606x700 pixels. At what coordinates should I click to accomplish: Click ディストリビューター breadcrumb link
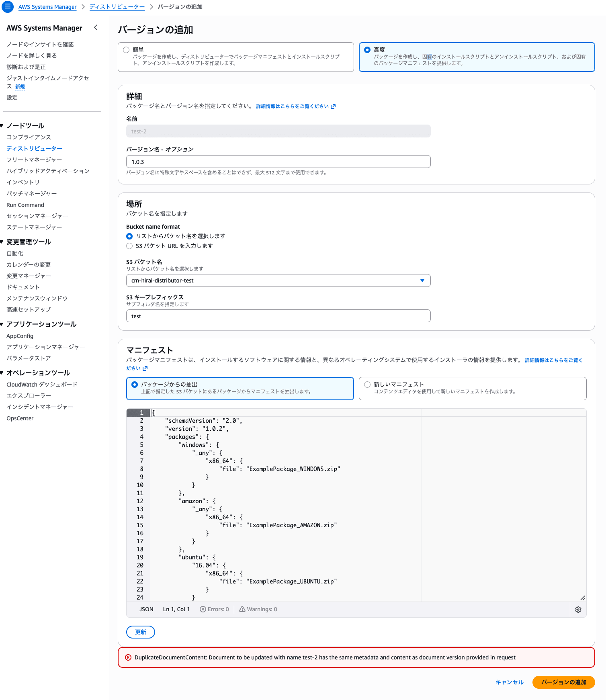coord(117,7)
